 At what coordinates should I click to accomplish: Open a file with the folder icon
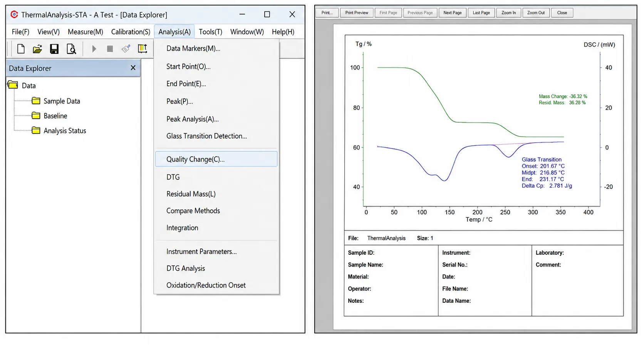coord(37,49)
